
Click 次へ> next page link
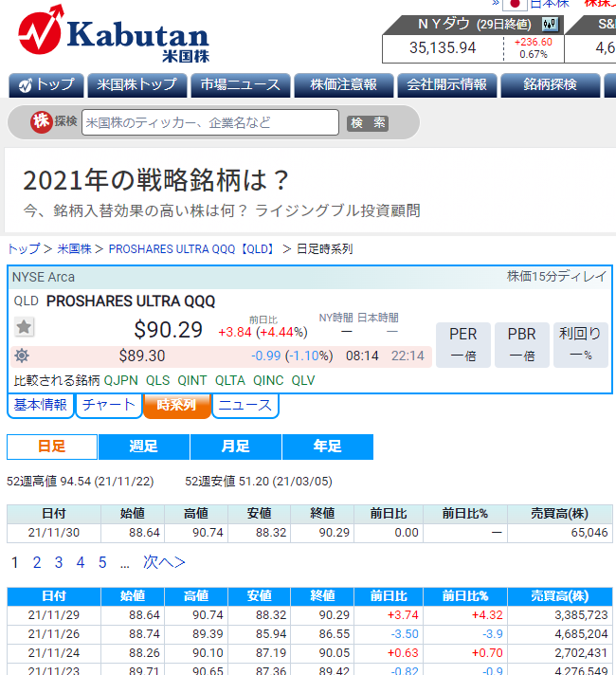pyautogui.click(x=164, y=562)
